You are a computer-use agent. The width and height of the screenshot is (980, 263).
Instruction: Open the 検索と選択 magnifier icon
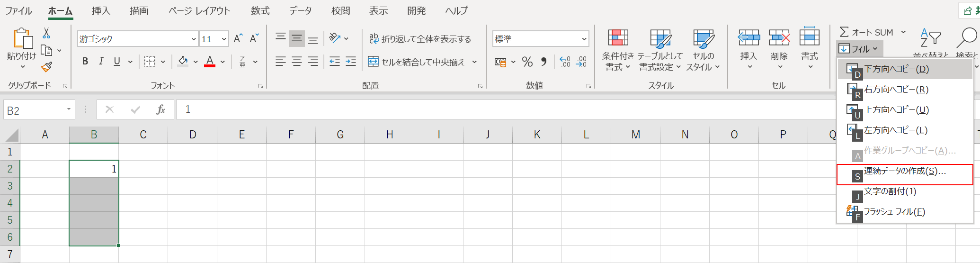[x=966, y=38]
